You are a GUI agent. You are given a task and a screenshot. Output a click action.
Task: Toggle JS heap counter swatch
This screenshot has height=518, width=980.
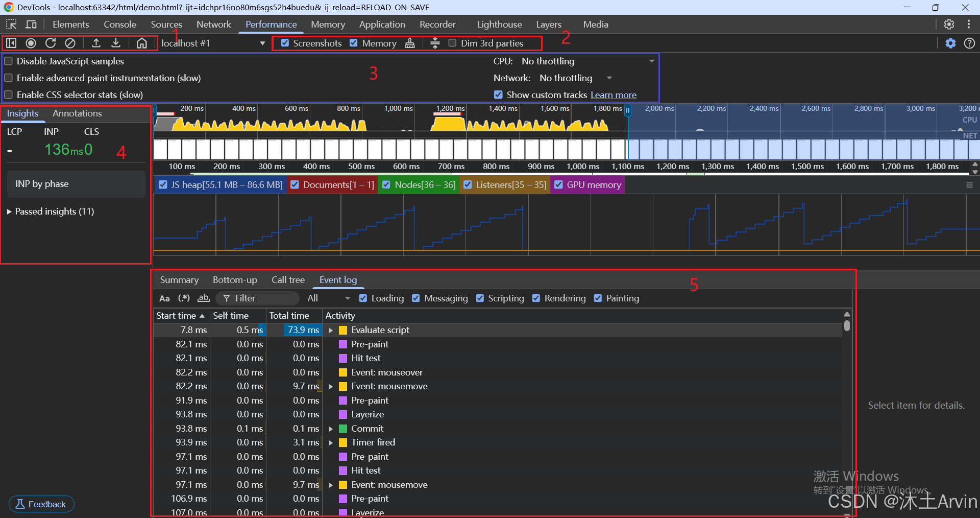[x=163, y=185]
